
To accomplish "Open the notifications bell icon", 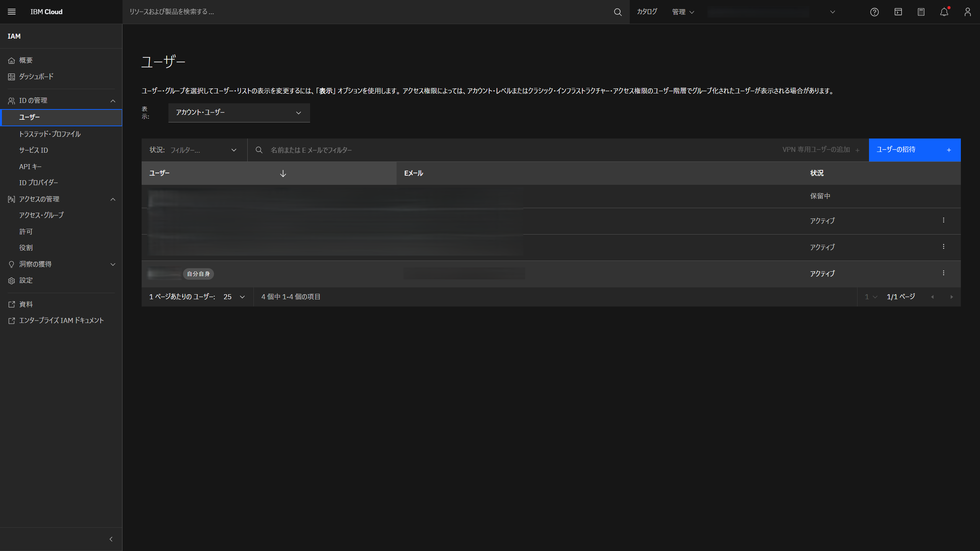I will pos(944,12).
